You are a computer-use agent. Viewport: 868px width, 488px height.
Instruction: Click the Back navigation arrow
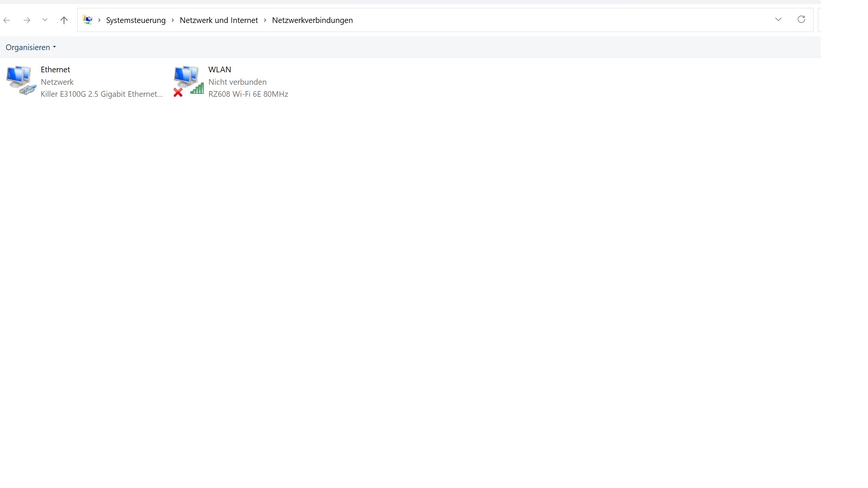pos(7,20)
